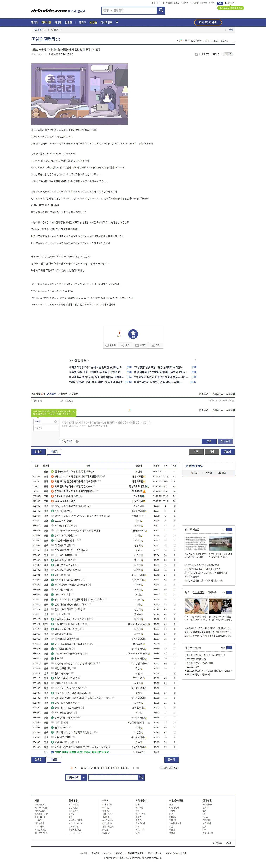Image resolution: width=266 pixels, height=868 pixels.
Task: Click the 디시콘 emoticon button in comment form
Action: tap(67, 441)
